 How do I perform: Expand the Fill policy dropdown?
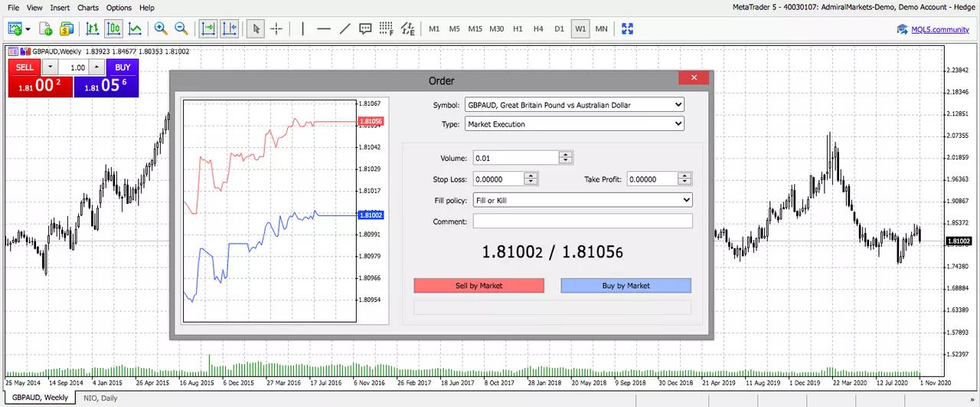tap(583, 200)
